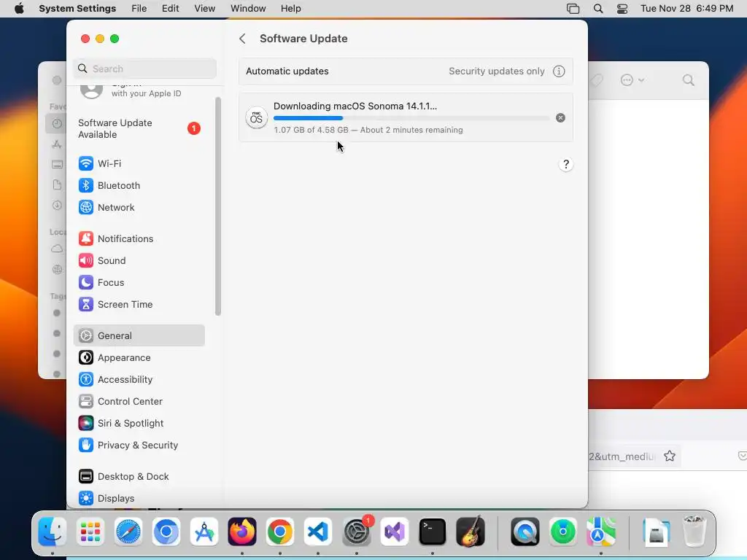Click the Automatic updates info icon
The image size is (747, 560).
[559, 71]
